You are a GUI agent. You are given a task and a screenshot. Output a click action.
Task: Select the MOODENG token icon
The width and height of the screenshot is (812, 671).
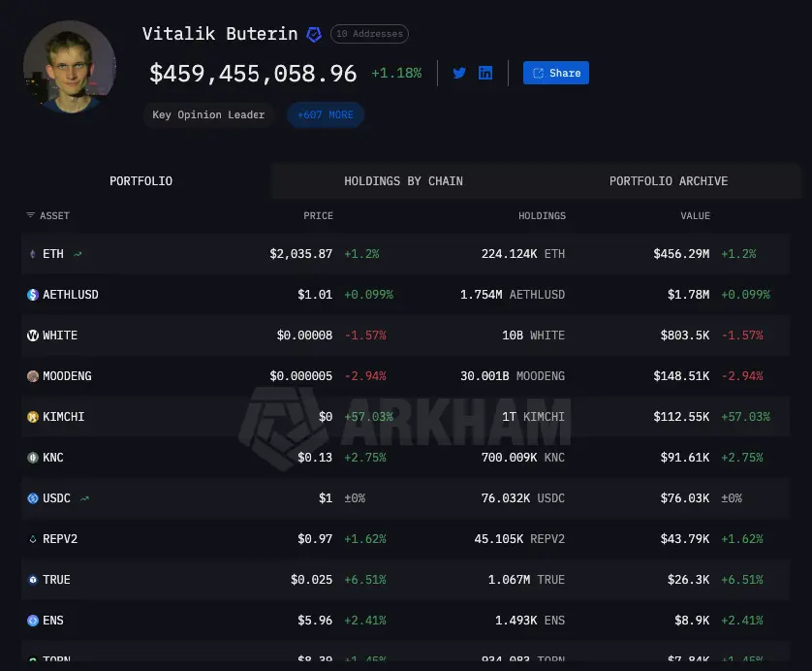click(32, 375)
